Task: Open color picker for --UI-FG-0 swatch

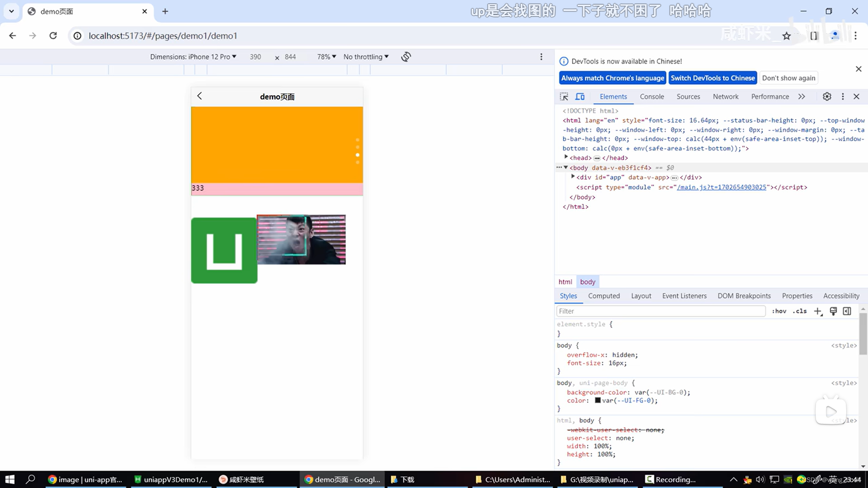Action: tap(598, 400)
